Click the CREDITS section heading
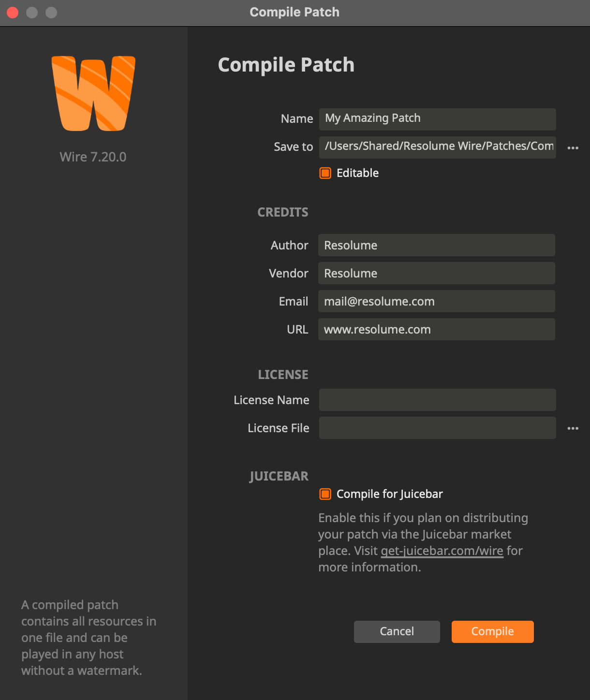 click(x=283, y=212)
